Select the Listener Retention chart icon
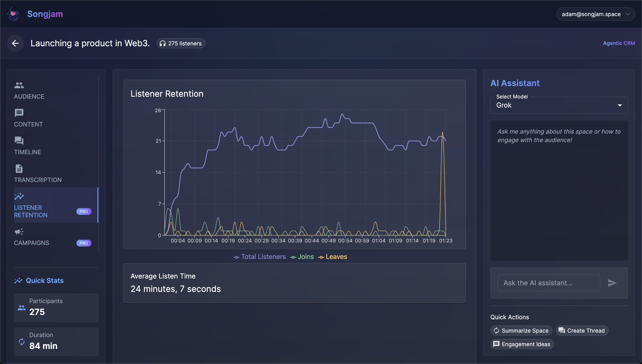This screenshot has width=642, height=364. point(19,196)
